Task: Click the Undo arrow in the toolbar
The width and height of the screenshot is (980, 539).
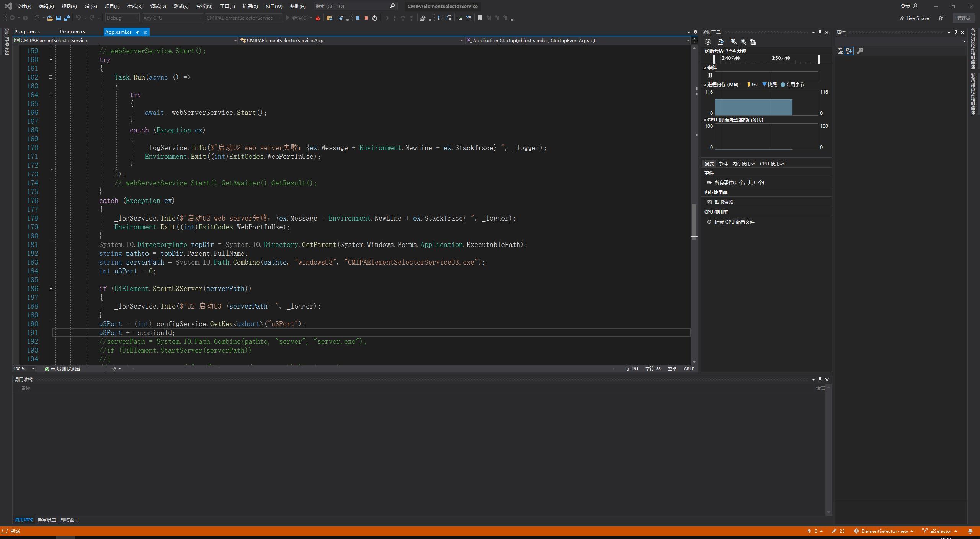Action: click(78, 18)
